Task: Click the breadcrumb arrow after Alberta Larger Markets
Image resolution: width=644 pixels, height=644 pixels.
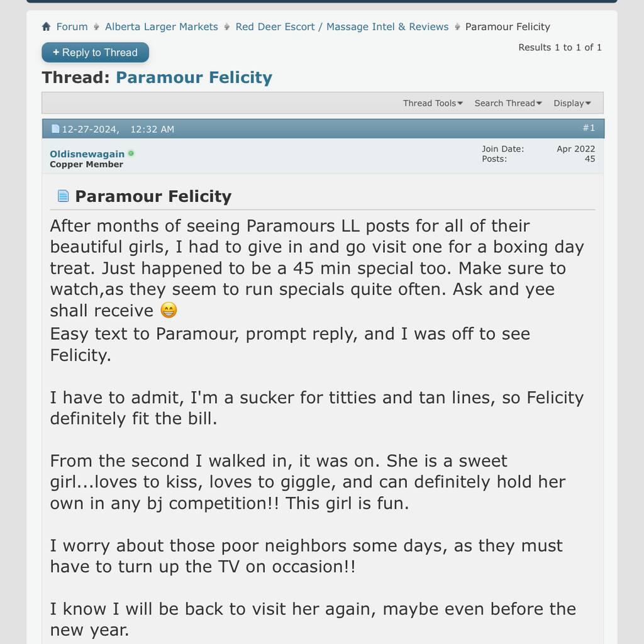Action: 227,27
